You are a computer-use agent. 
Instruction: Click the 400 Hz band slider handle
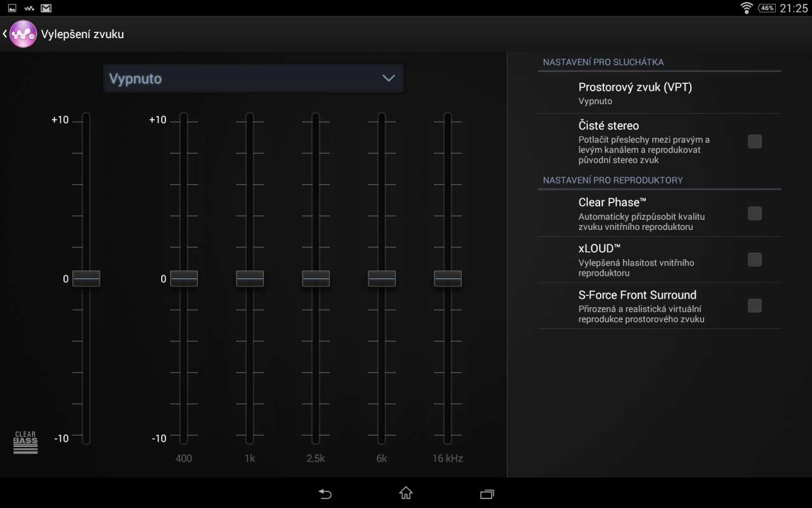[184, 279]
